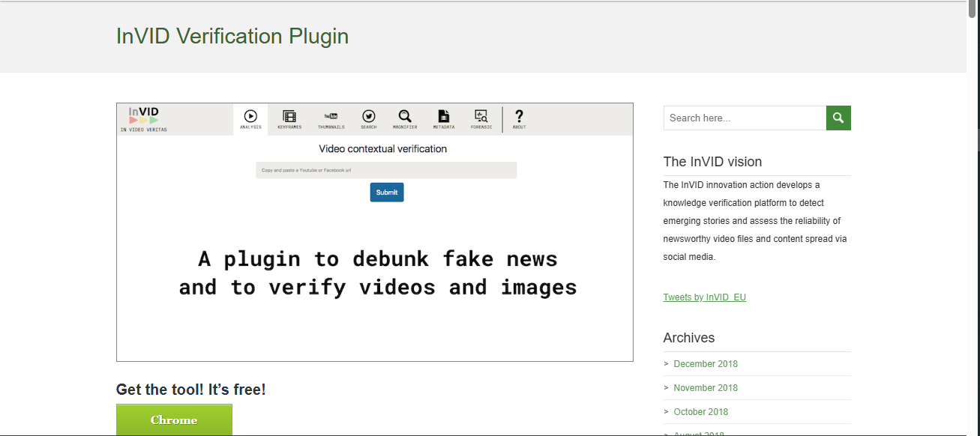Open the Metadata document icon
This screenshot has width=980, height=436.
[444, 116]
